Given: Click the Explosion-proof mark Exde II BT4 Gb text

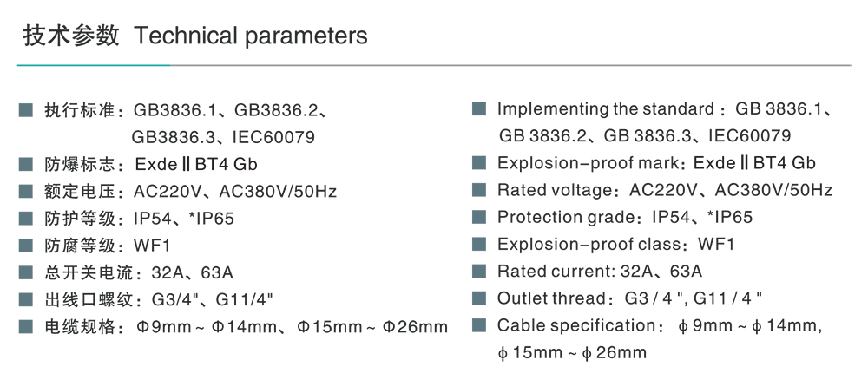Looking at the screenshot, I should click(x=656, y=163).
